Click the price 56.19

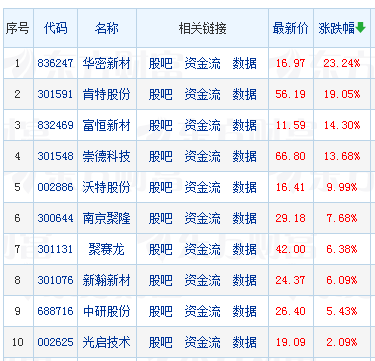[290, 94]
